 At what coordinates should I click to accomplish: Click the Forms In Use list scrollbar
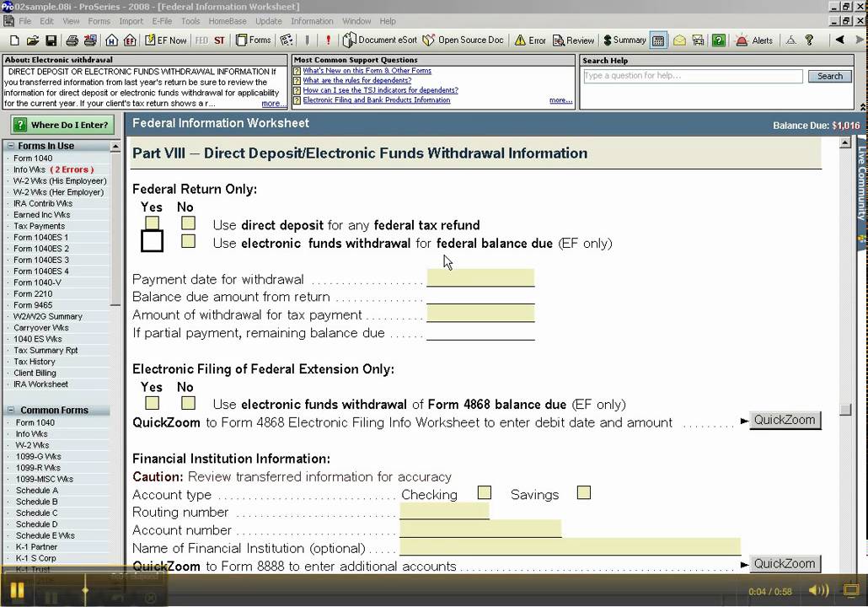[115, 227]
